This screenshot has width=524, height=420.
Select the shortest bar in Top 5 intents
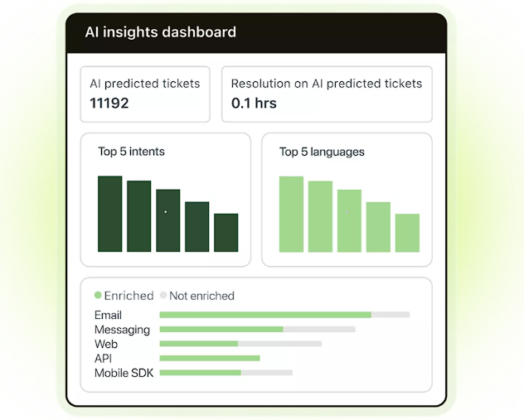point(226,233)
